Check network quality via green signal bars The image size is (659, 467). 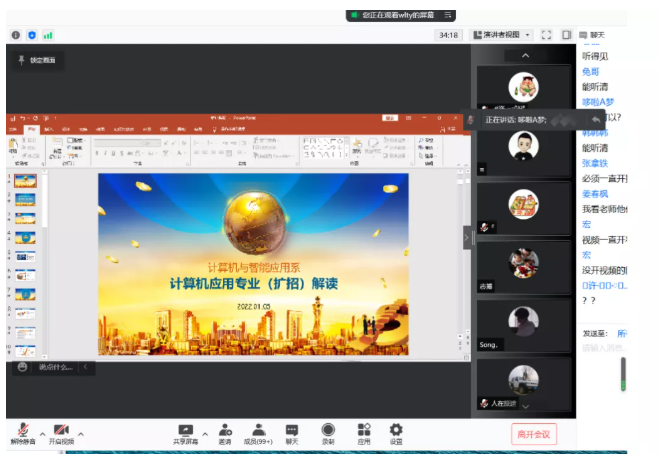pos(48,35)
